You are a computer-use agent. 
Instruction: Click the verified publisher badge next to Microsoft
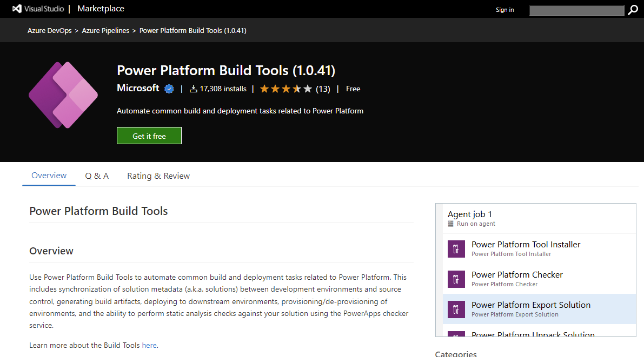click(x=169, y=89)
